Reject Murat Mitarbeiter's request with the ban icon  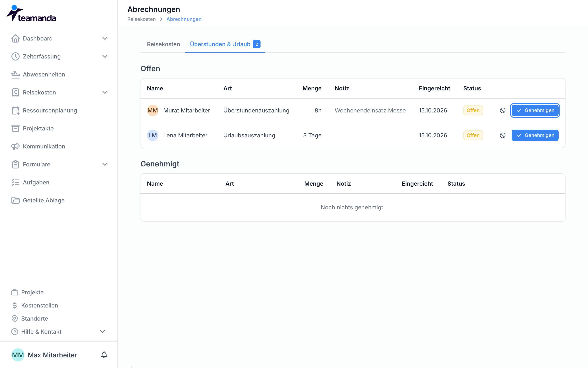502,110
